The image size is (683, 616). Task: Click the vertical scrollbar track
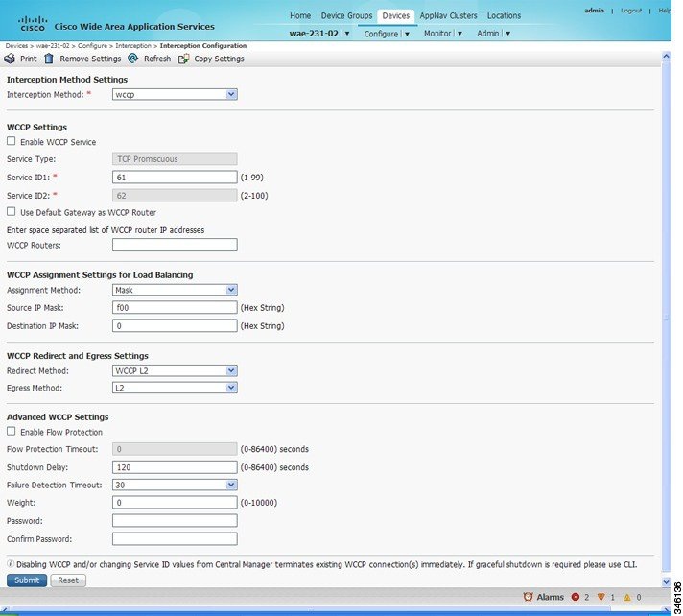pyautogui.click(x=666, y=318)
